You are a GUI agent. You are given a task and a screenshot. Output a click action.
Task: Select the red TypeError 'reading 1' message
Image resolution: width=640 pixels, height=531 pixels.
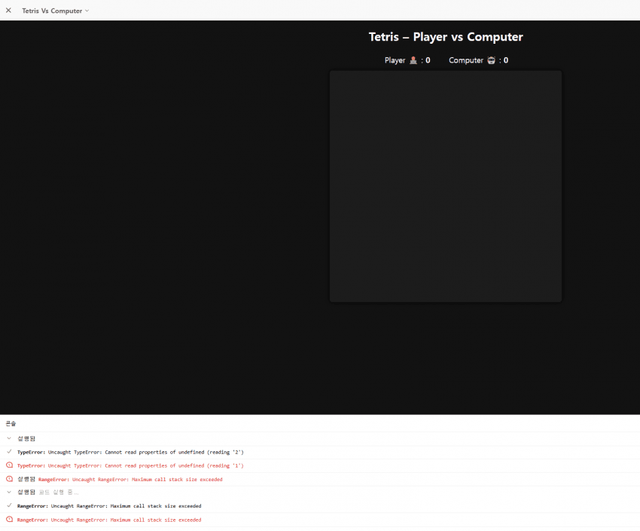130,465
